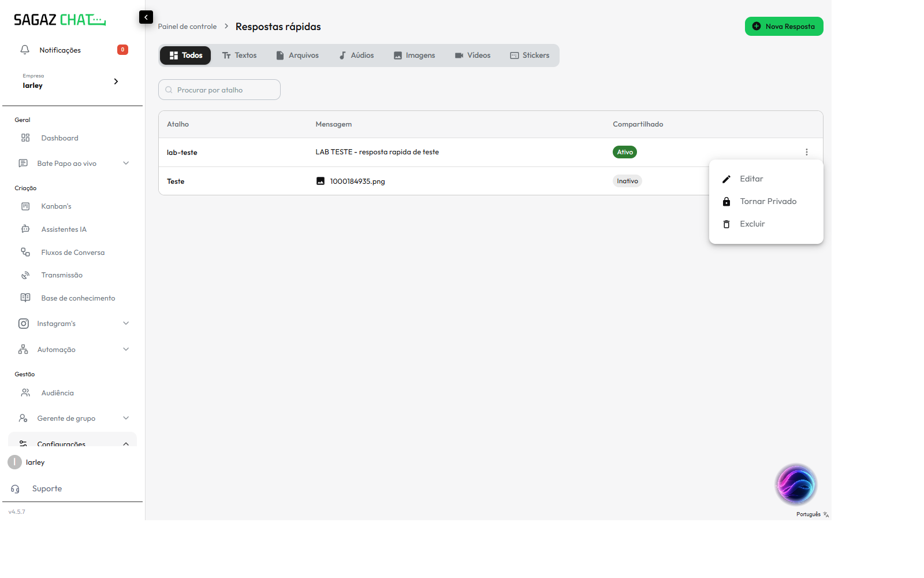Click the Atalho column header
This screenshot has width=924, height=578.
178,124
